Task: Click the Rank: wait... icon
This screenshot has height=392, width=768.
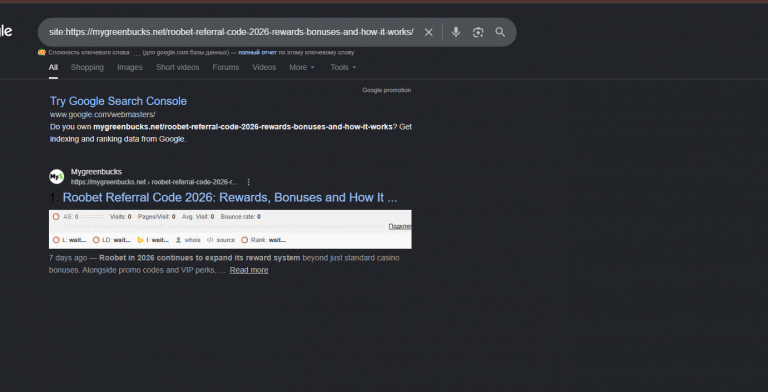Action: click(244, 240)
